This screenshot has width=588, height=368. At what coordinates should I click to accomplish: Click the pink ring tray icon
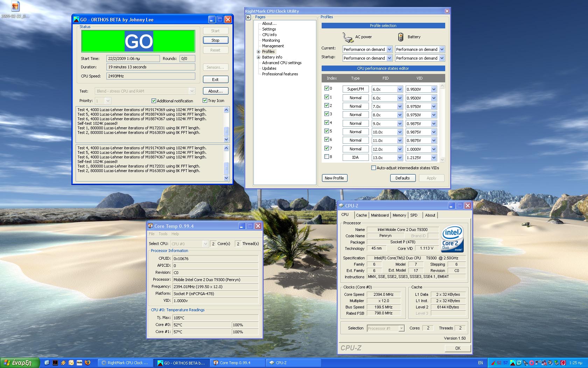[532, 363]
